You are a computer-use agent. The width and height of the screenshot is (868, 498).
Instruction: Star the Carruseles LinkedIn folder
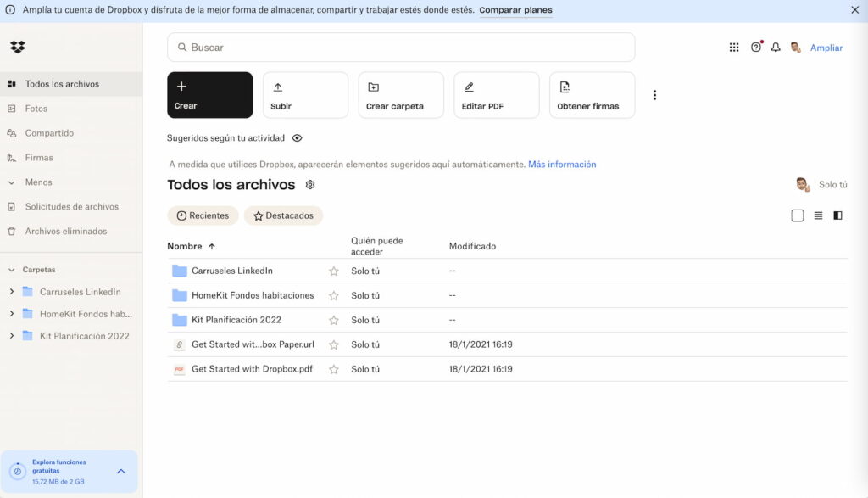[x=334, y=271]
